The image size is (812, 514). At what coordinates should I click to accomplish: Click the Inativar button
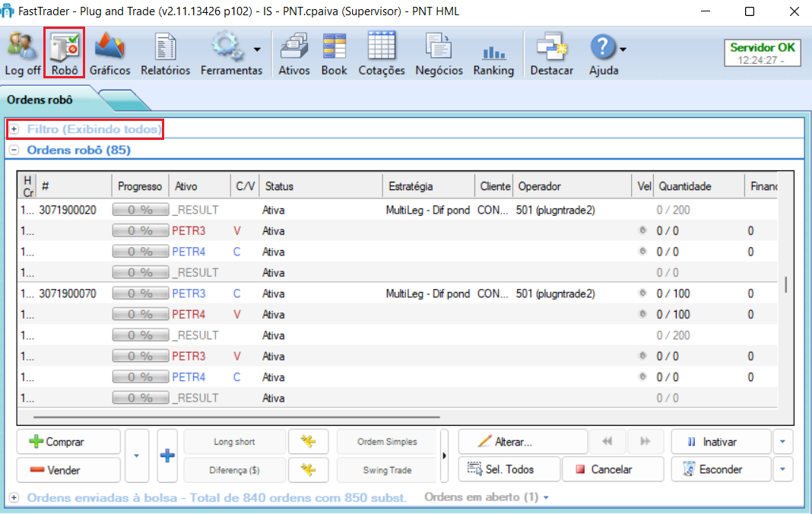pos(721,442)
